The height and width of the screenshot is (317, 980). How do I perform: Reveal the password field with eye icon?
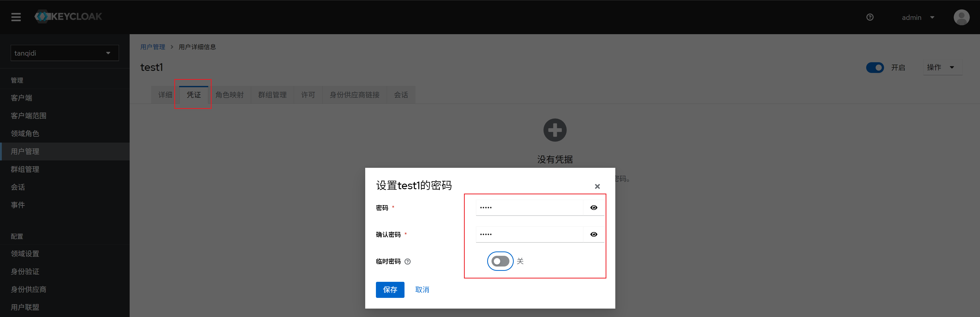(x=593, y=208)
